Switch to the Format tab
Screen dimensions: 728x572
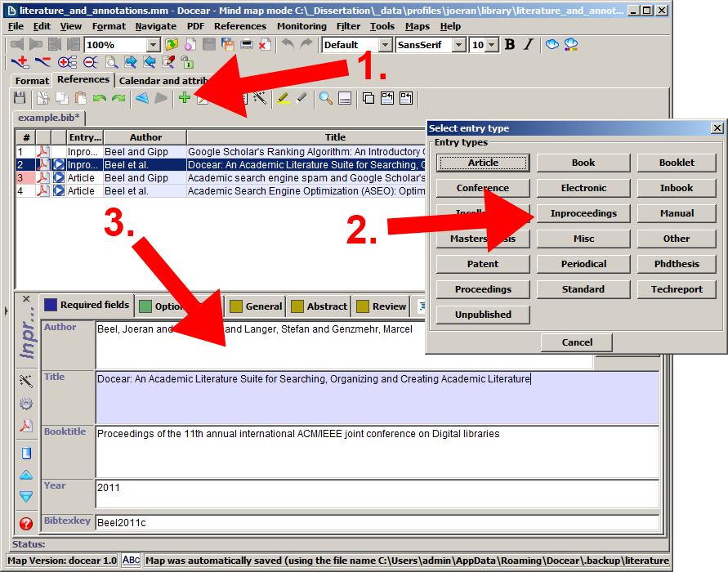[x=32, y=81]
